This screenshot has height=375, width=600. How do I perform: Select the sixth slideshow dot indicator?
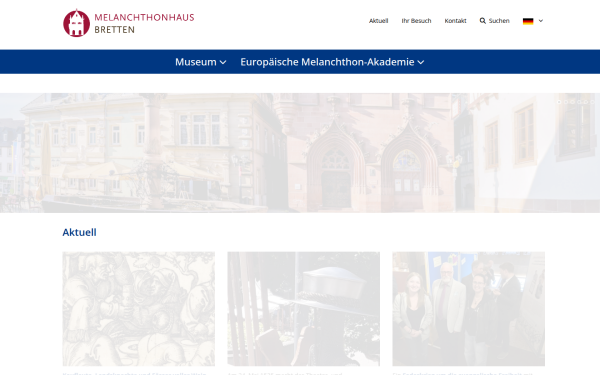[593, 102]
